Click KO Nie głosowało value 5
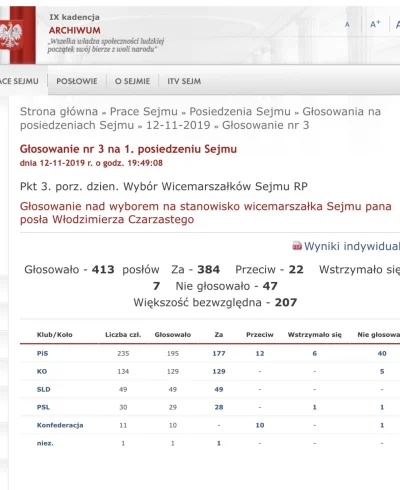Screen dimensions: 400x490 [x=382, y=371]
